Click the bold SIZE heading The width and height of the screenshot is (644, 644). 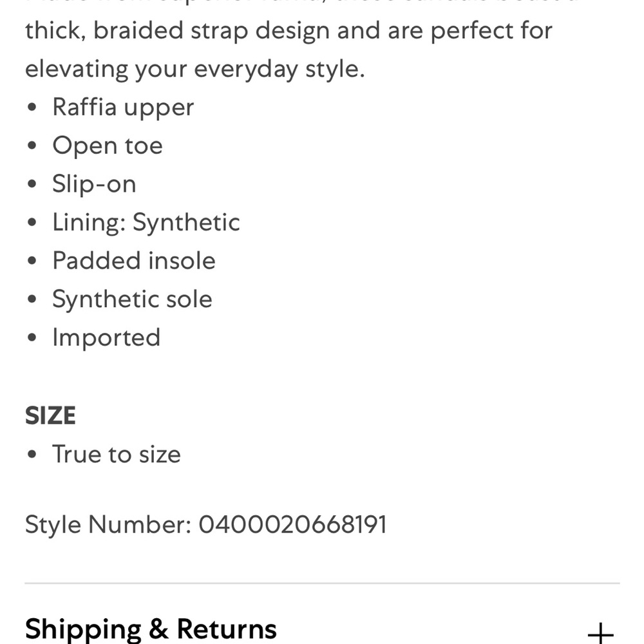[50, 416]
